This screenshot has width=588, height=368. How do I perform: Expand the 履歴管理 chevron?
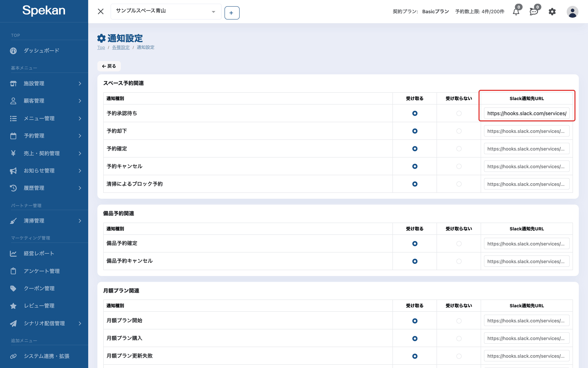80,188
